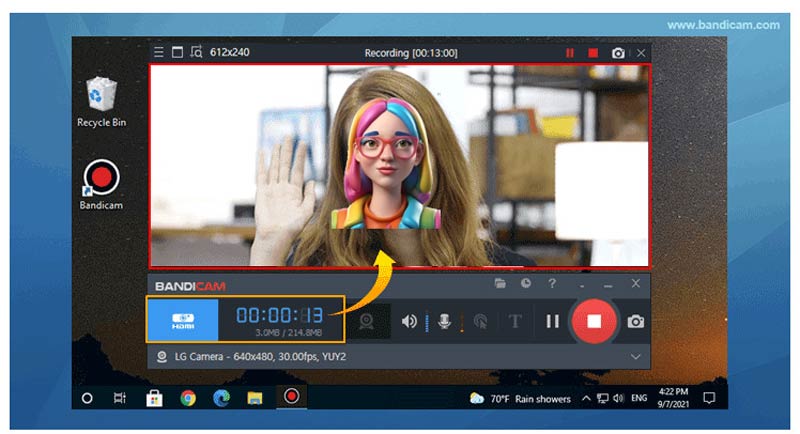This screenshot has width=800, height=434.
Task: Mute the speaker sound in Bandicam
Action: [x=409, y=321]
